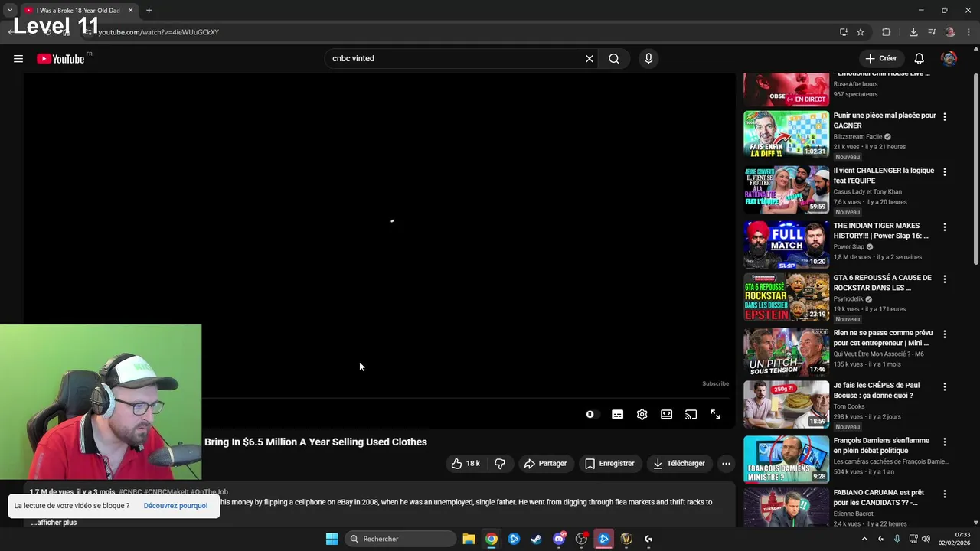Image resolution: width=980 pixels, height=551 pixels.
Task: Bookmark this page with the star
Action: click(861, 32)
